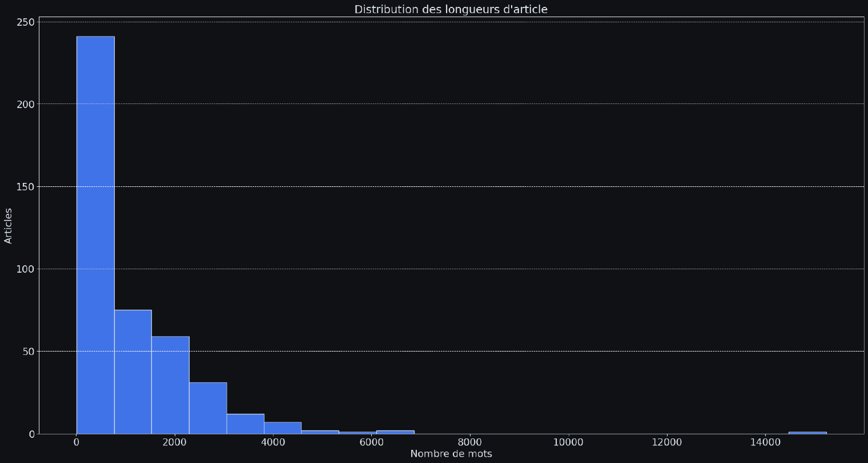Click the 'Nombre de mots' x-axis label
Screen dimensions: 868x463
click(451, 454)
